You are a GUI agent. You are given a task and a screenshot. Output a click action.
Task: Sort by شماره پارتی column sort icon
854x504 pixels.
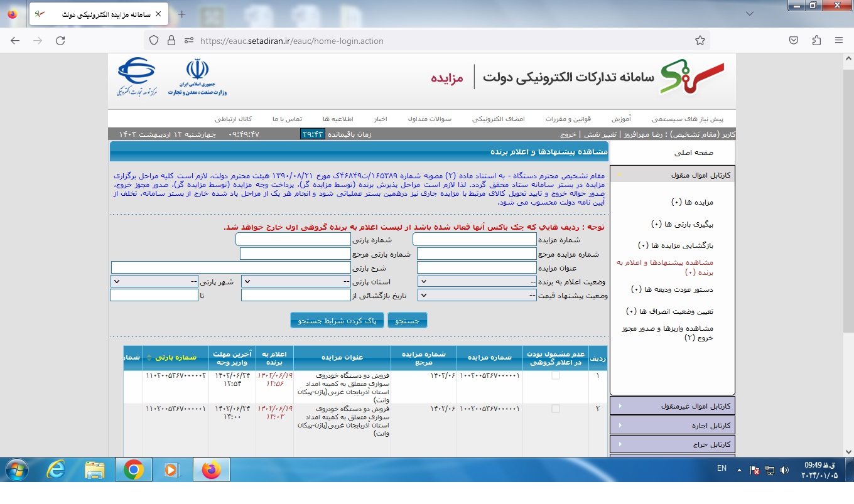coord(149,358)
